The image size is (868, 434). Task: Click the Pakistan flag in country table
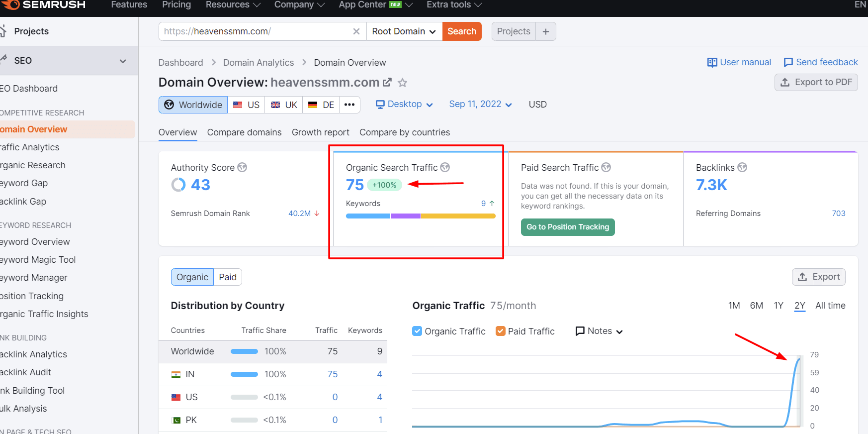176,420
